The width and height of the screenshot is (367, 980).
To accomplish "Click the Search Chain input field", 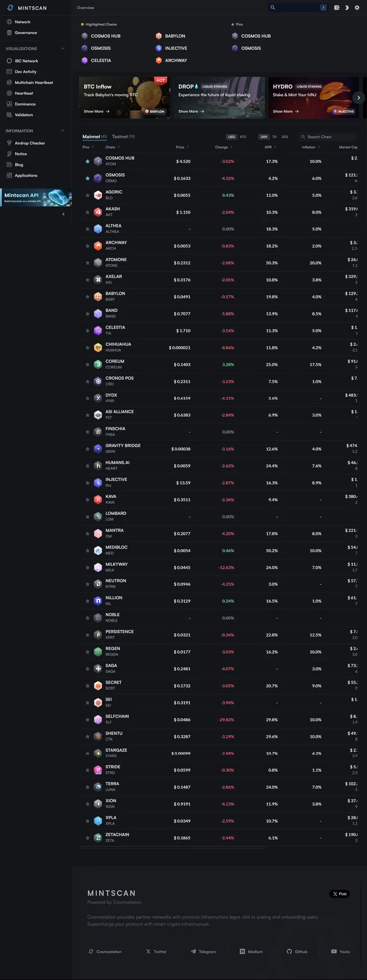I will click(x=327, y=137).
